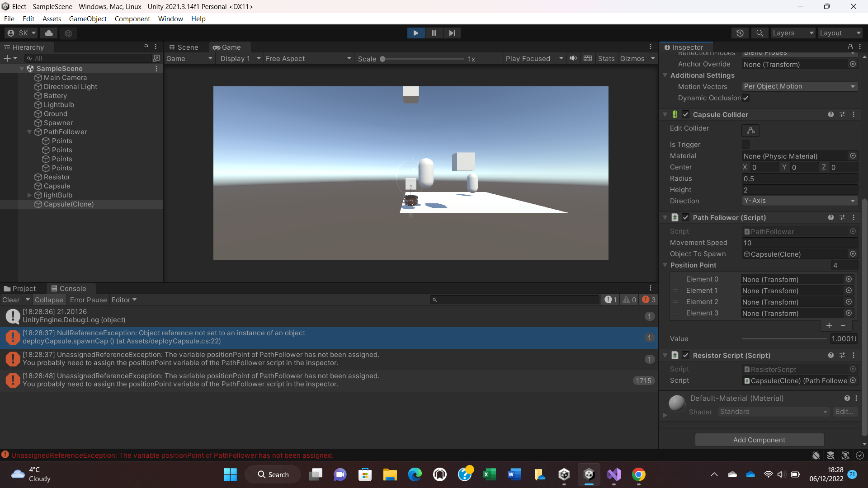This screenshot has width=868, height=488.
Task: Open Resistor Script more options menu
Action: point(854,356)
